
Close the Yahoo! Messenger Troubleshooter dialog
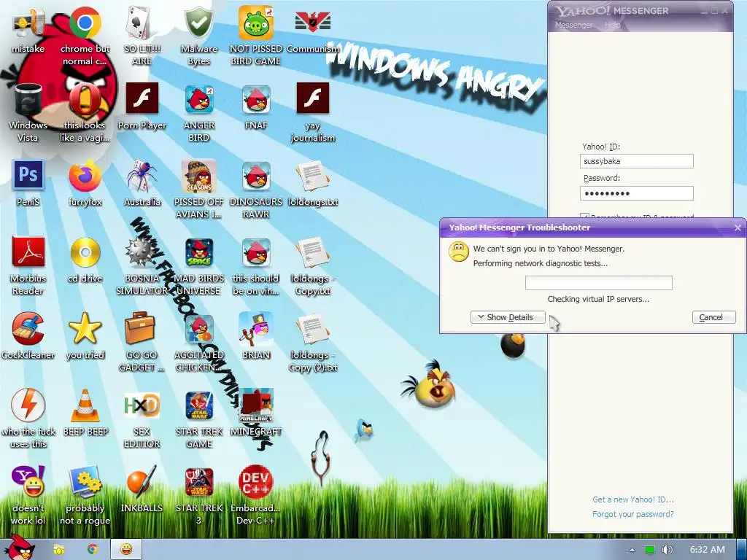coord(738,227)
